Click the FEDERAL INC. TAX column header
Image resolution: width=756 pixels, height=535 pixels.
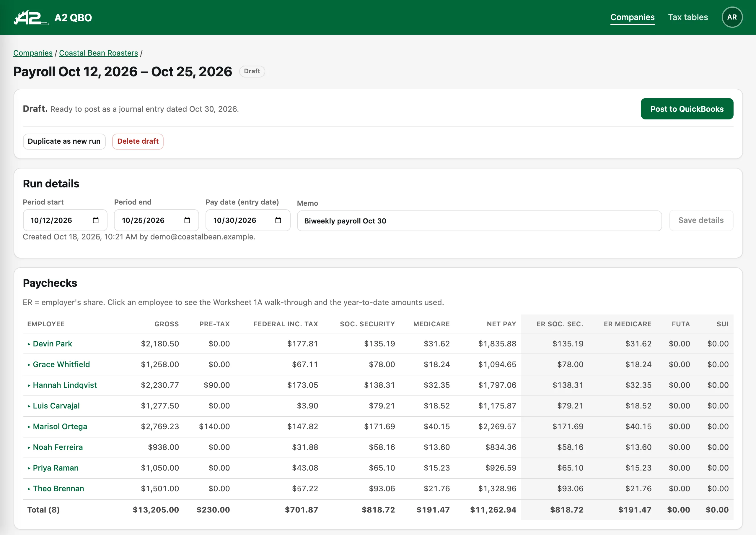pos(286,324)
